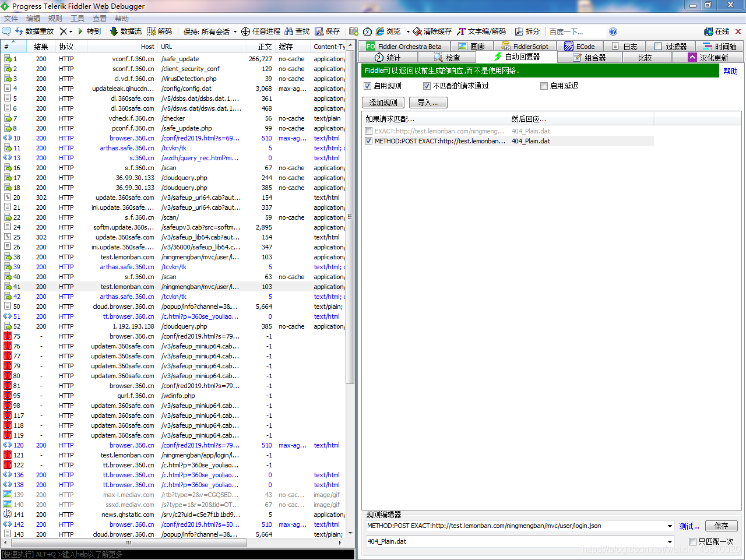Click the 文字编/解码 TextWizard icon
The height and width of the screenshot is (560, 746).
tap(462, 31)
